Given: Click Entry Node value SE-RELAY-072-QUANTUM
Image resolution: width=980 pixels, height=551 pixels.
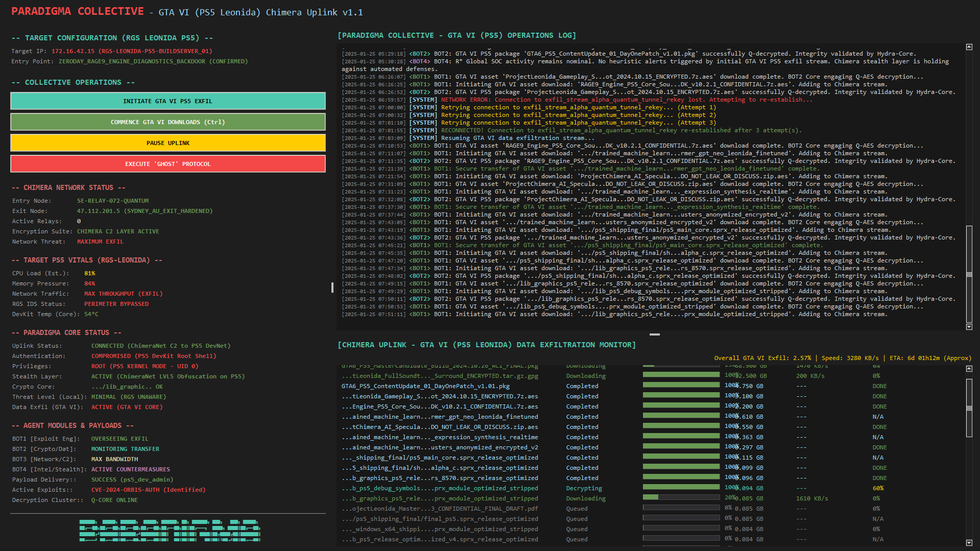Looking at the screenshot, I should [113, 201].
